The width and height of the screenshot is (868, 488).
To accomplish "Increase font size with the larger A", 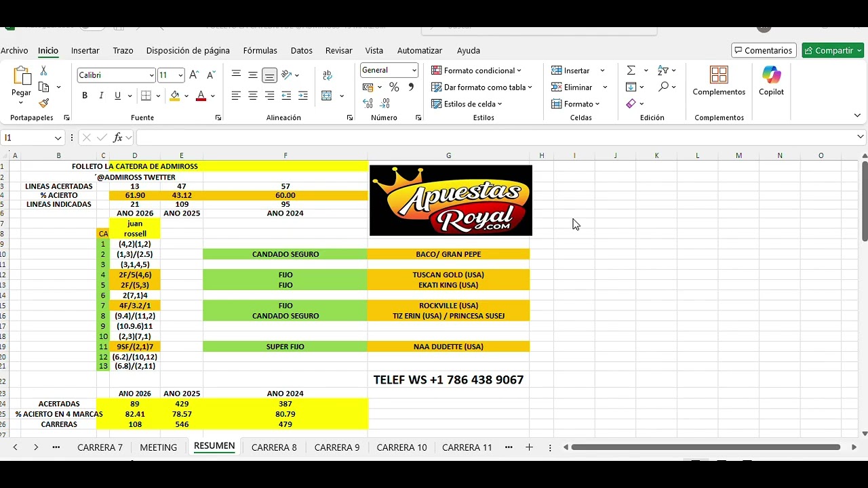I will [x=194, y=75].
